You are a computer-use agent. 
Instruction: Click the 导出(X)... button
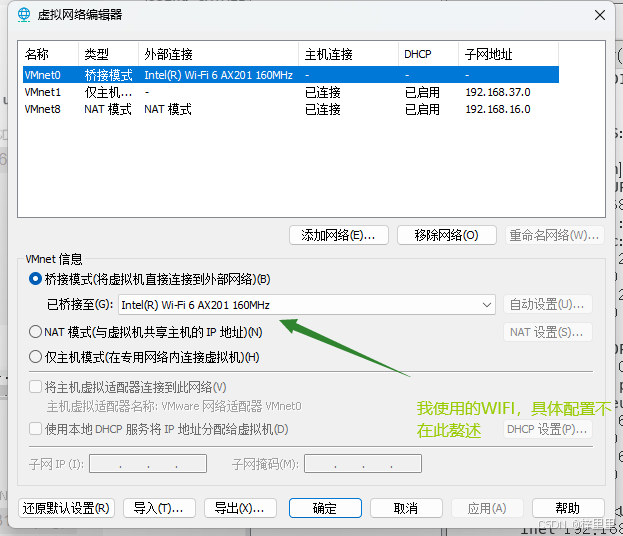[240, 508]
